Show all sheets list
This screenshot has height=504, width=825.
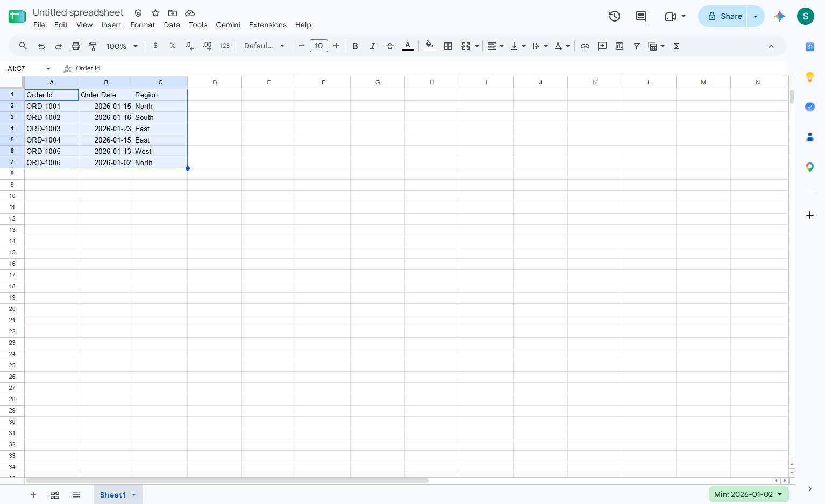click(76, 495)
